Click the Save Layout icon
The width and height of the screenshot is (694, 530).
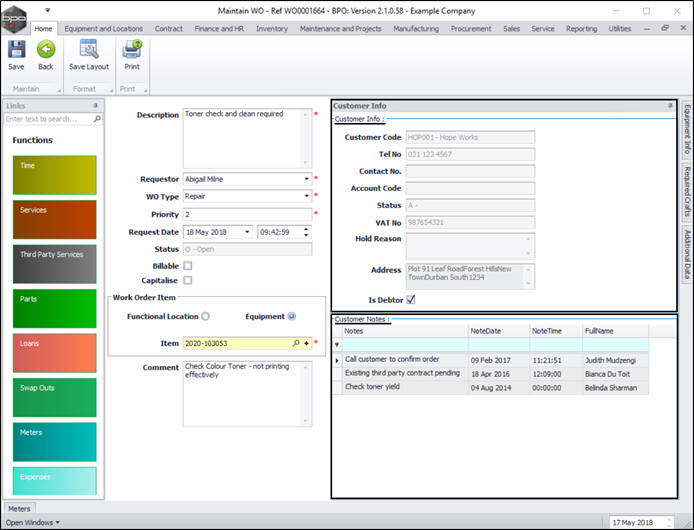[x=89, y=49]
